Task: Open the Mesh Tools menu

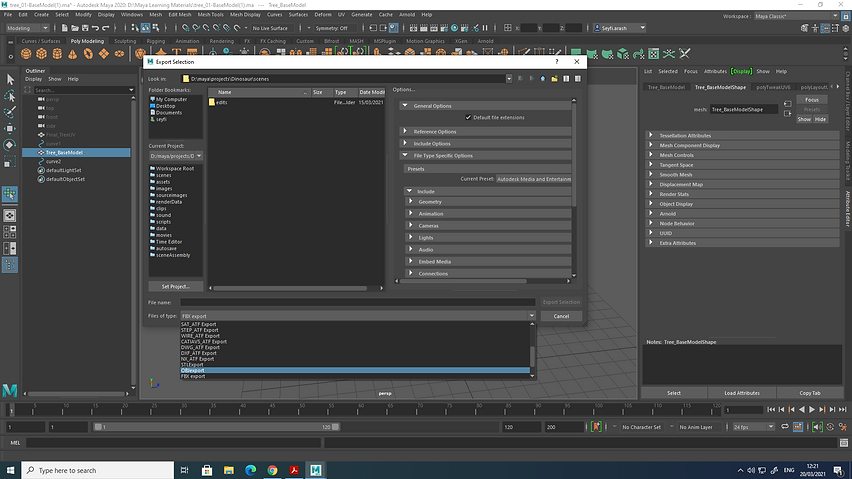Action: tap(210, 15)
